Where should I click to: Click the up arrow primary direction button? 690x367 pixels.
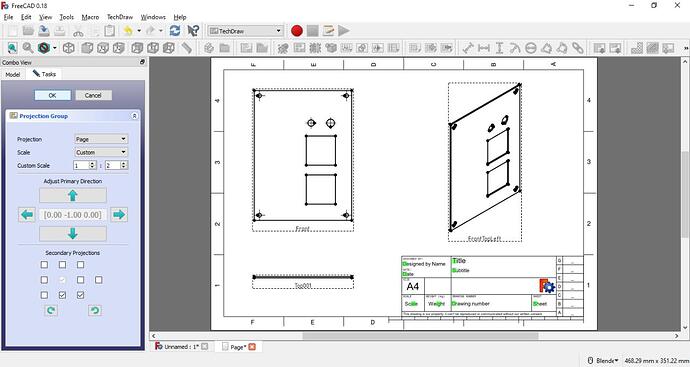tap(73, 195)
